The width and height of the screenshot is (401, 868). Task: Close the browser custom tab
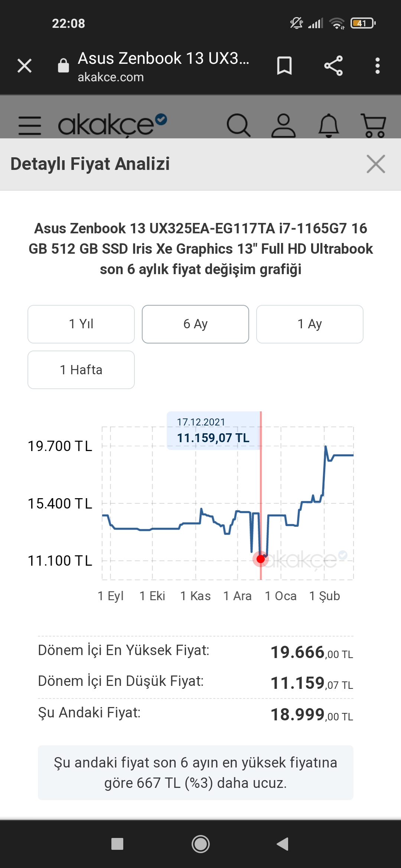point(25,66)
